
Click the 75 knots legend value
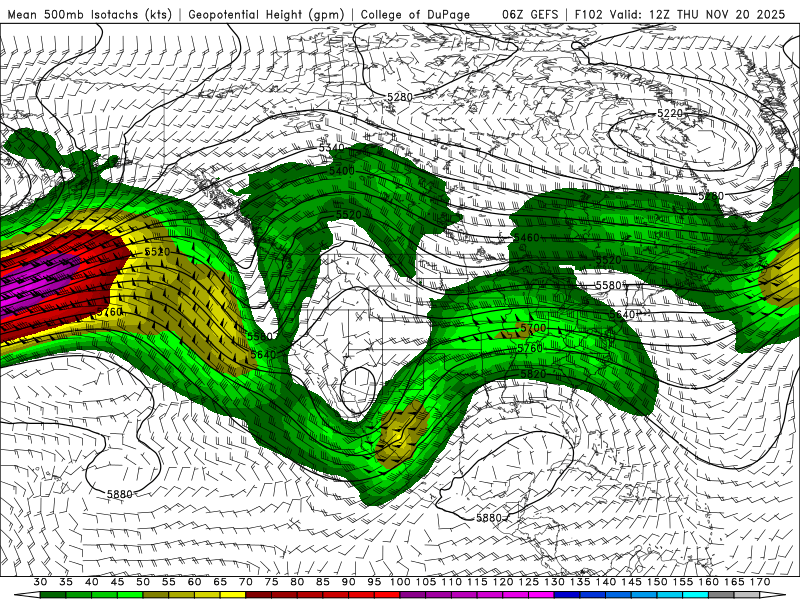271,582
